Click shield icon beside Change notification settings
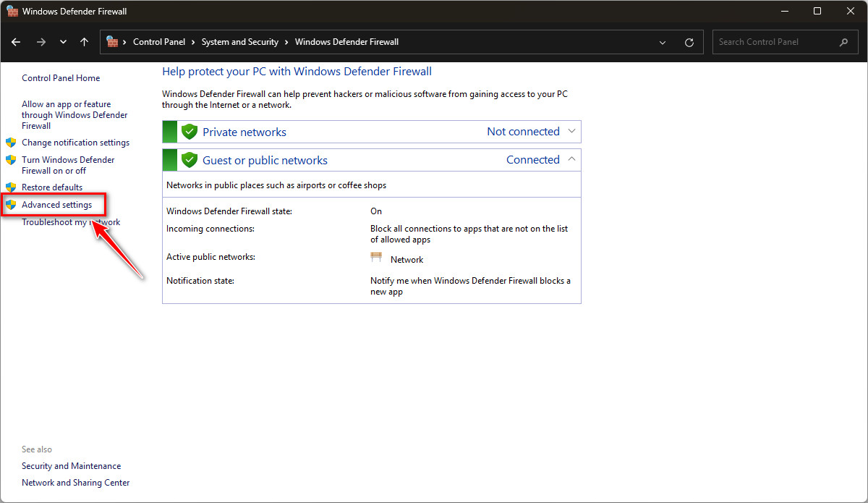 [11, 143]
